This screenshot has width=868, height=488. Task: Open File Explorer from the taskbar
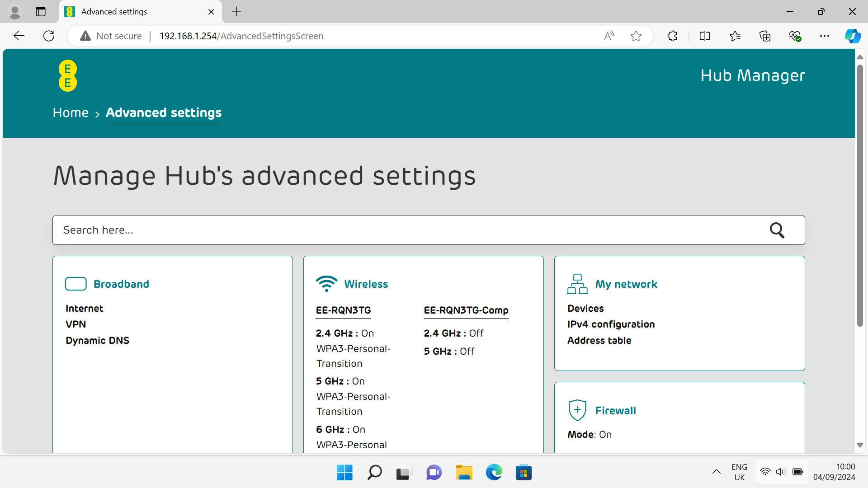point(464,472)
